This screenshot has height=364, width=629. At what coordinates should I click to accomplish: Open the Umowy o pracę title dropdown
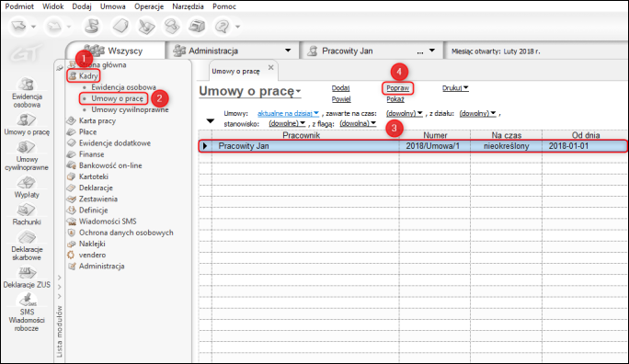point(299,92)
